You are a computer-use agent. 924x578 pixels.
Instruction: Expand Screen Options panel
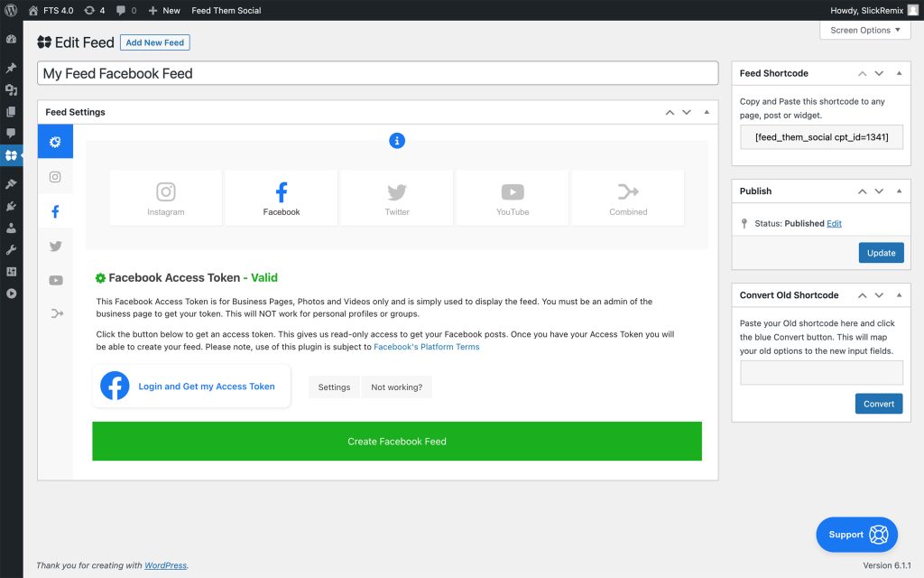pos(865,30)
